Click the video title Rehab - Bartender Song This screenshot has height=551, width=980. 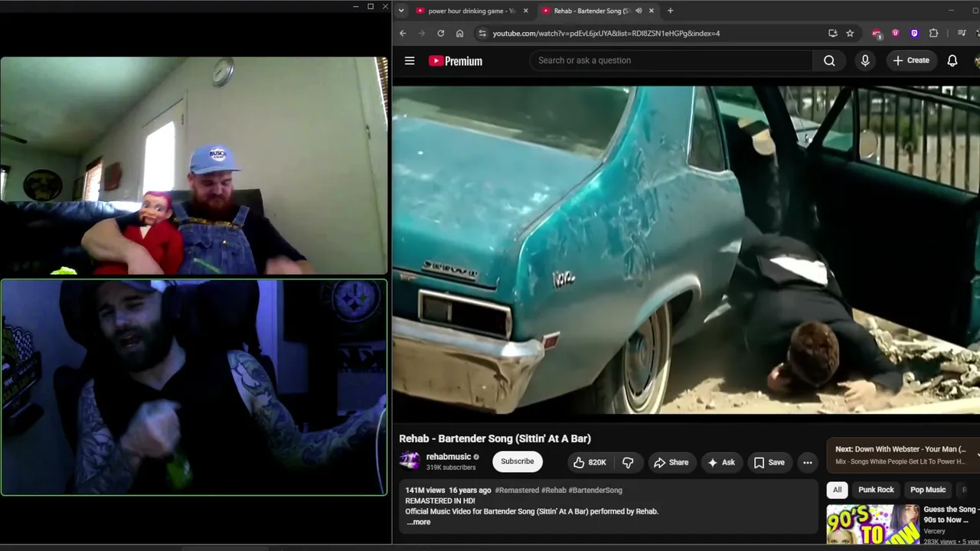495,439
